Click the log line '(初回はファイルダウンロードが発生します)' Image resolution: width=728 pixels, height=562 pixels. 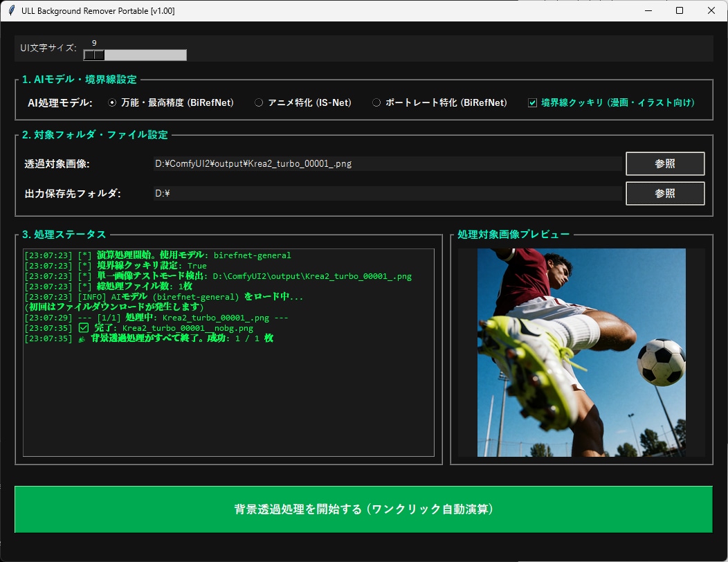point(113,307)
